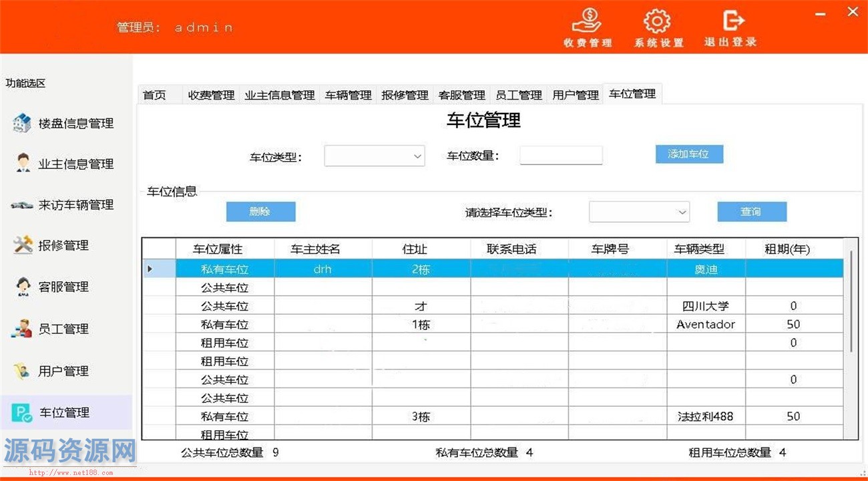This screenshot has width=868, height=481.
Task: Select the building icon for 楼盘信息管理
Action: click(x=22, y=123)
